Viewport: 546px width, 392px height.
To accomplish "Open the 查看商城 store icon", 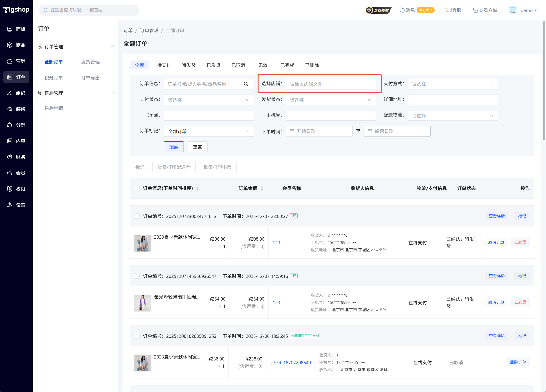I will (x=476, y=10).
